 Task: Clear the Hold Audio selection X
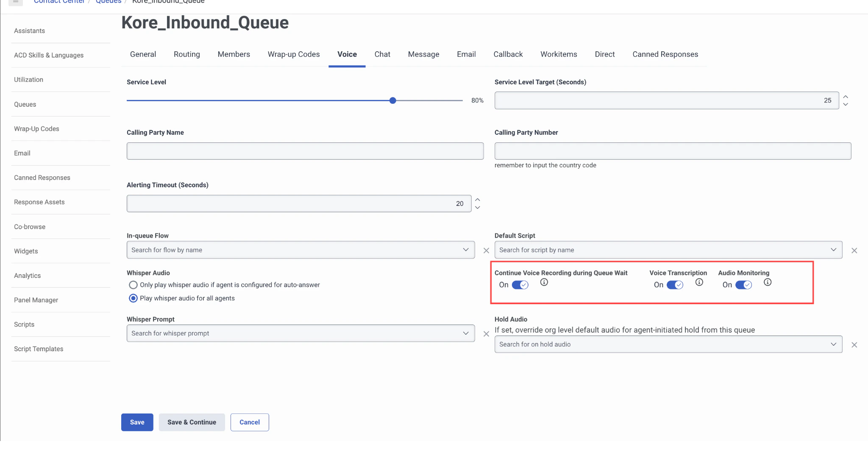[854, 345]
